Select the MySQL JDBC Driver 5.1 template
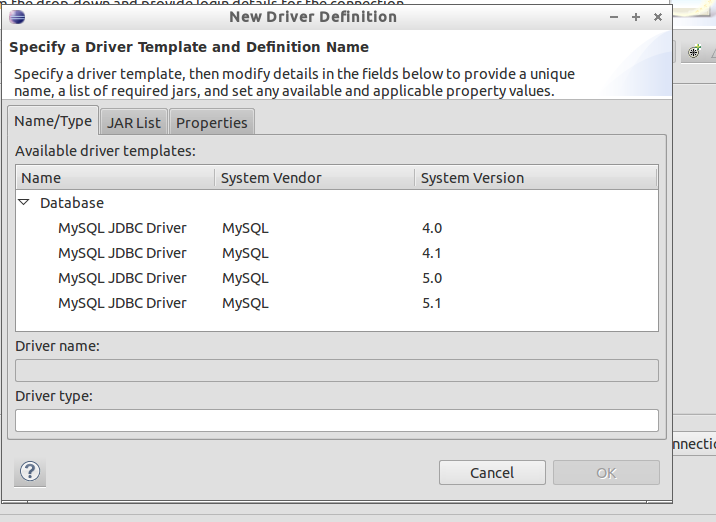Viewport: 716px width, 522px height. click(x=122, y=303)
